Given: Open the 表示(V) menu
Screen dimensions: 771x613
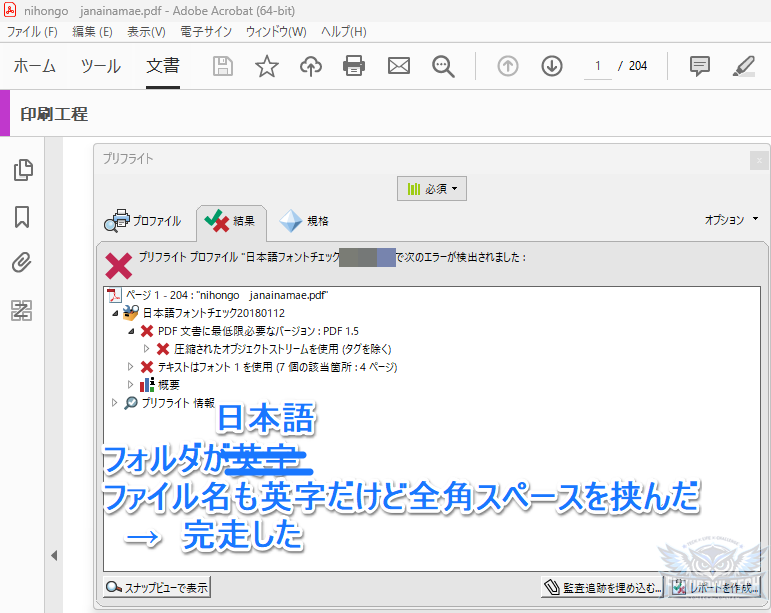Looking at the screenshot, I should pos(146,32).
